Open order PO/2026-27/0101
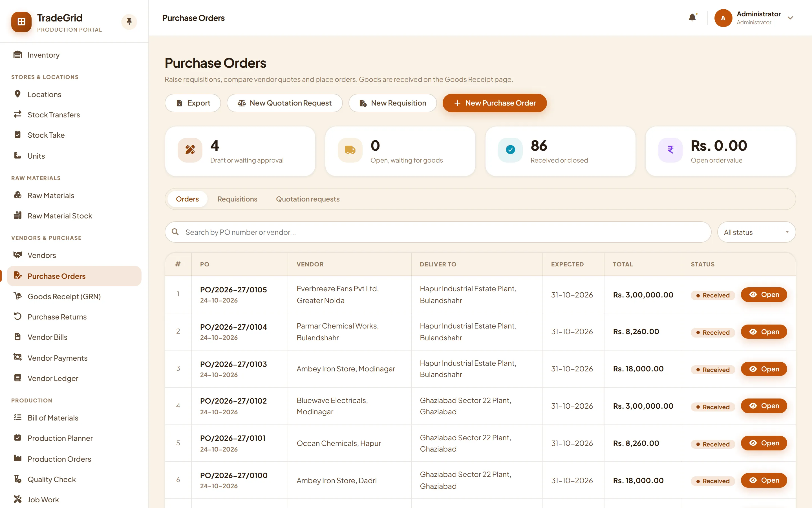812x508 pixels. click(x=764, y=443)
